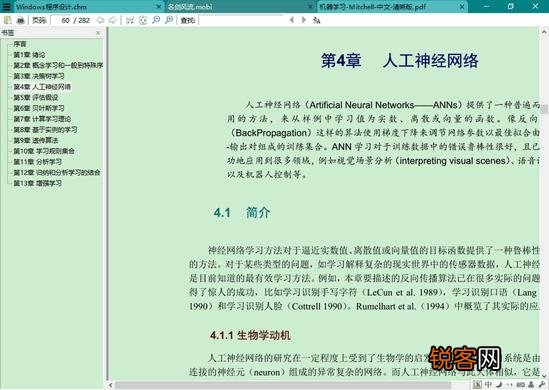Image resolution: width=549 pixels, height=390 pixels.
Task: Click the IME logo icon in the input bar
Action: point(477,384)
